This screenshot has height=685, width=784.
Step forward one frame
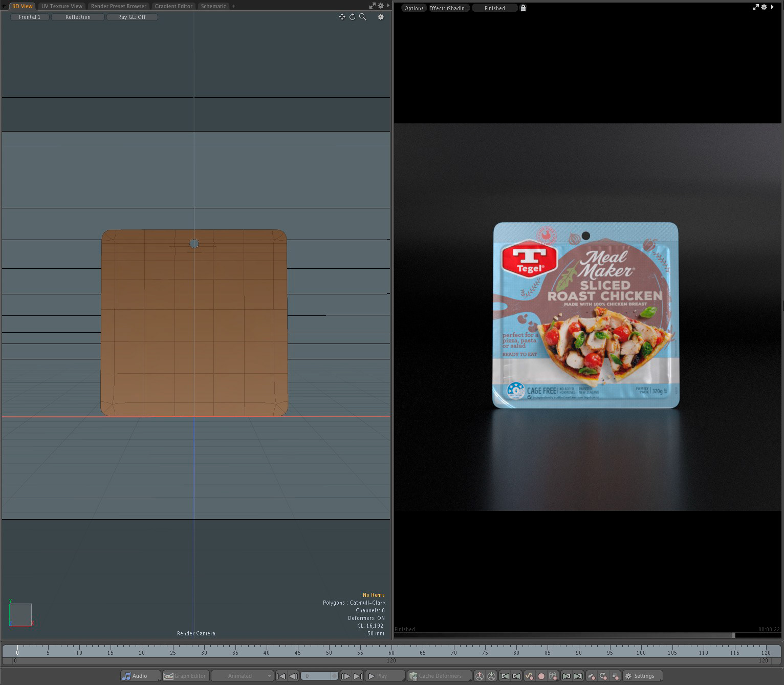[x=345, y=676]
